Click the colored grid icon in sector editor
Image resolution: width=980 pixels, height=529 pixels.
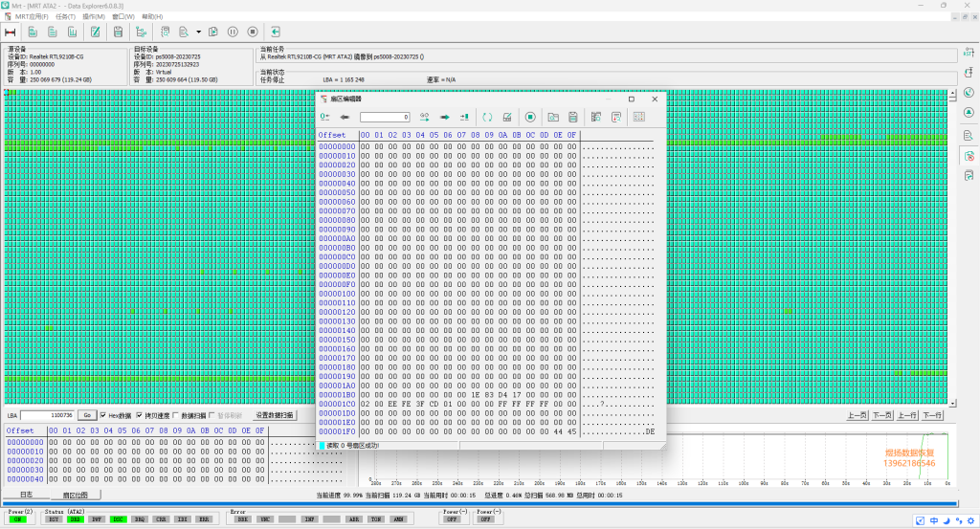638,117
